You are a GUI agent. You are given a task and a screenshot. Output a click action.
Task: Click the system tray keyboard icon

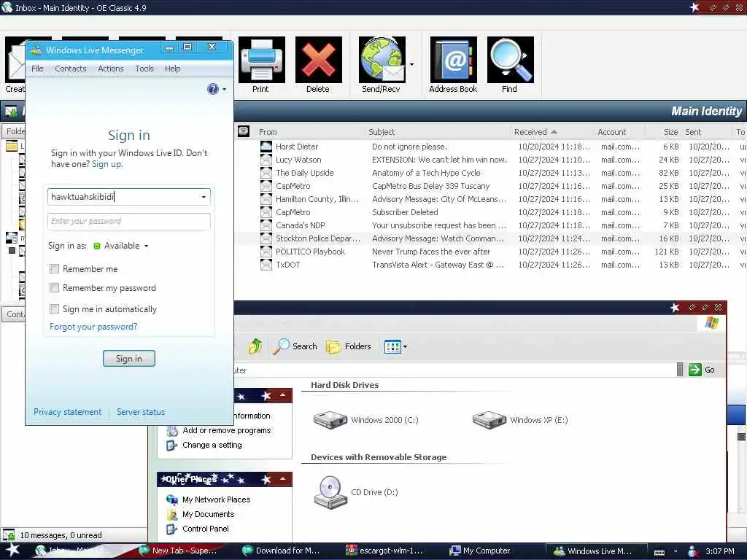click(x=659, y=551)
